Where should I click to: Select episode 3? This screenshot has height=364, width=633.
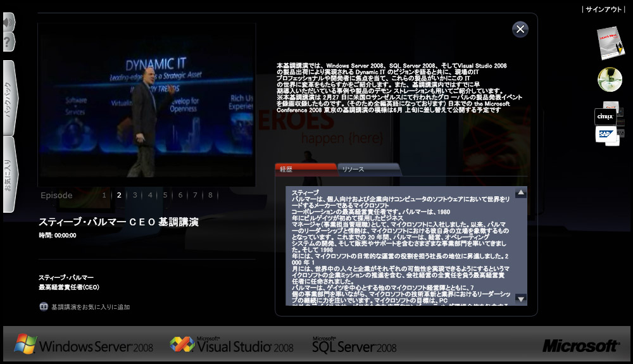[135, 195]
